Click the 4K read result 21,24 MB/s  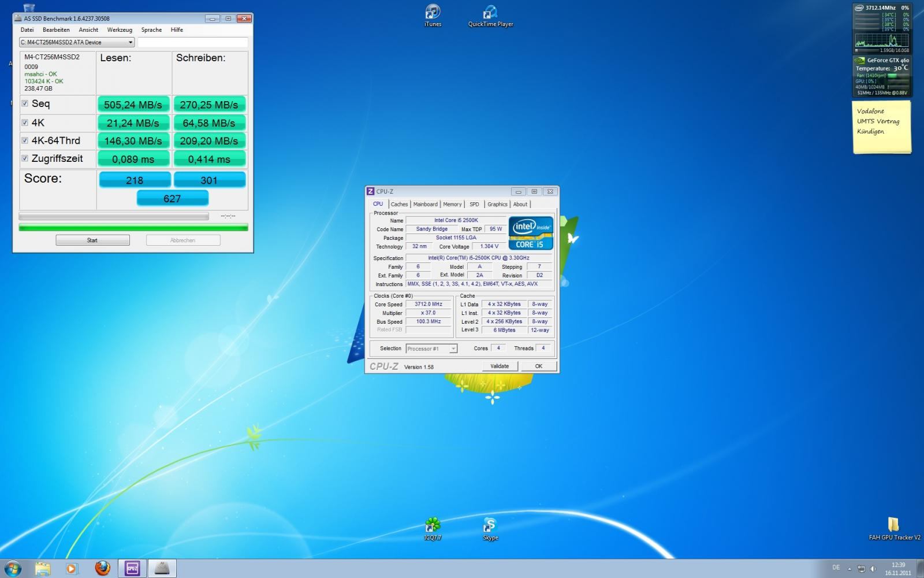click(x=133, y=123)
